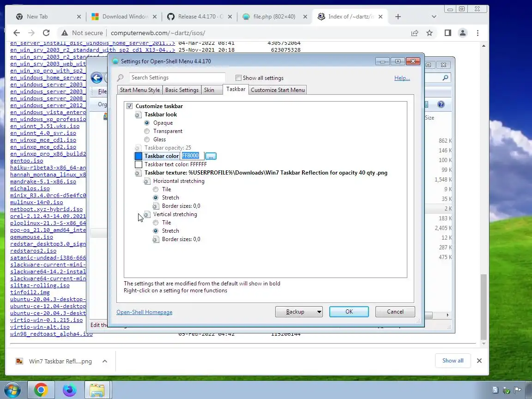Screen dimensions: 532x399
Task: Bookmark this page with the star
Action: click(x=429, y=33)
